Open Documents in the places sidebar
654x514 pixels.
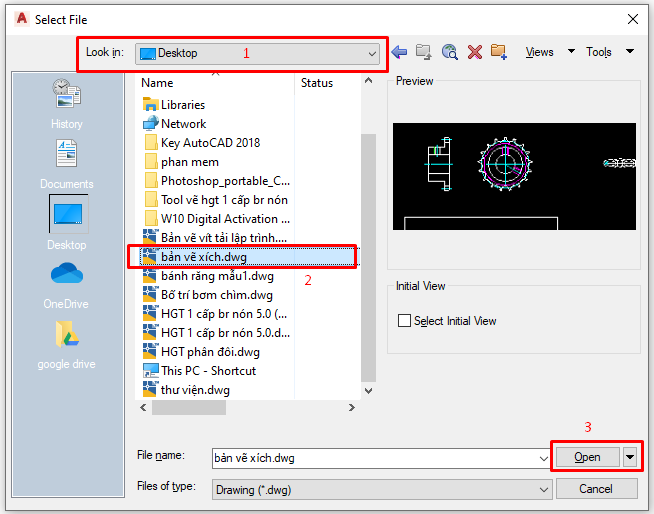click(67, 165)
